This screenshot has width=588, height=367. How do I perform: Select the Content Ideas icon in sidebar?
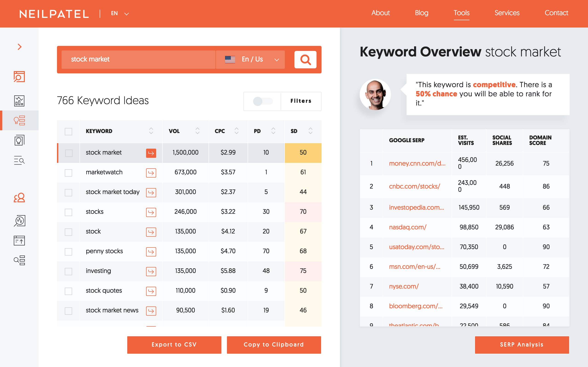coord(20,140)
